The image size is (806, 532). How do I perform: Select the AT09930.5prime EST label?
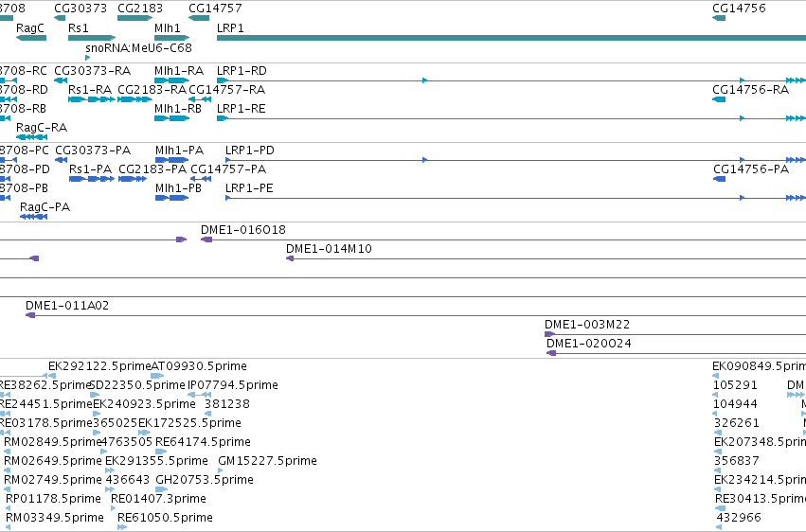[x=199, y=366]
